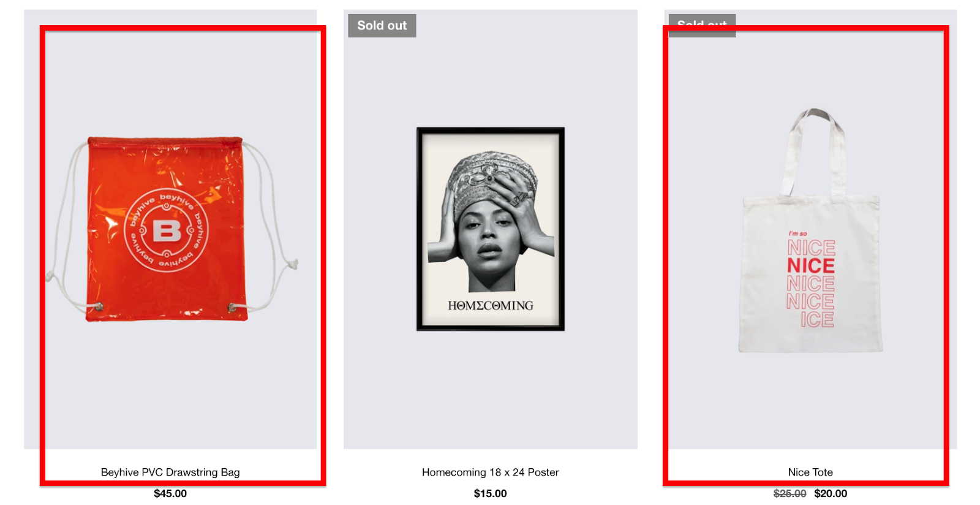Click the $45.00 price label
980x505 pixels.
170,493
